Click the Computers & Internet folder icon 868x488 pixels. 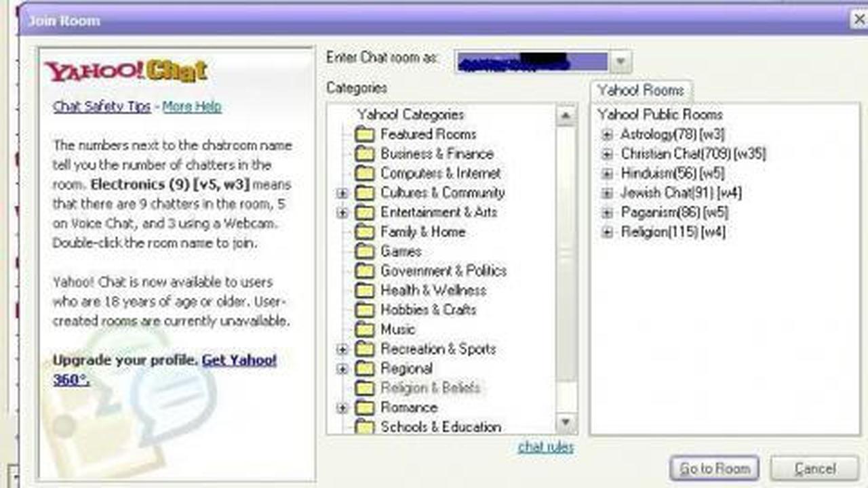click(x=365, y=174)
